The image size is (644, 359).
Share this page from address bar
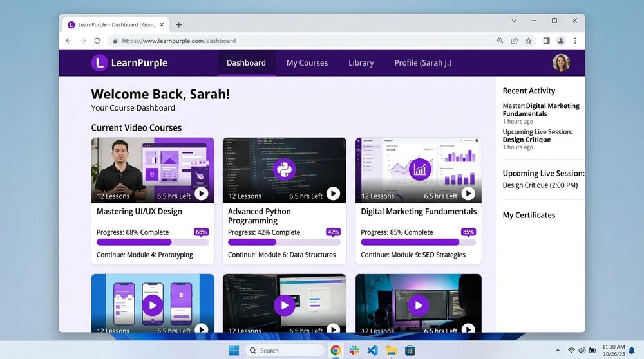tap(514, 41)
